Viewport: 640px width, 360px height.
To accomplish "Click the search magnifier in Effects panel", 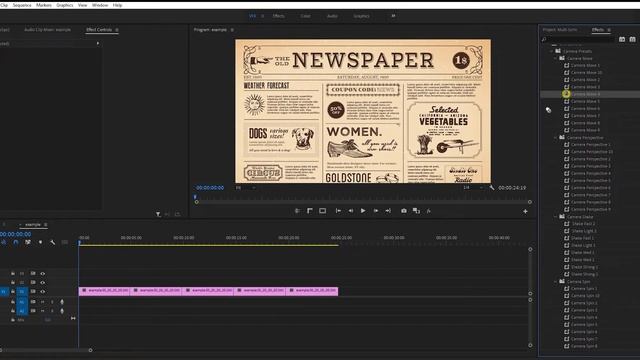I will tap(544, 40).
